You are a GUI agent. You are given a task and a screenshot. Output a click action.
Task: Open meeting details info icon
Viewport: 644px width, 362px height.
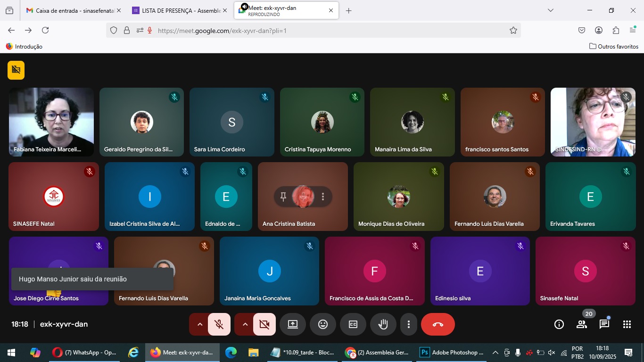559,324
